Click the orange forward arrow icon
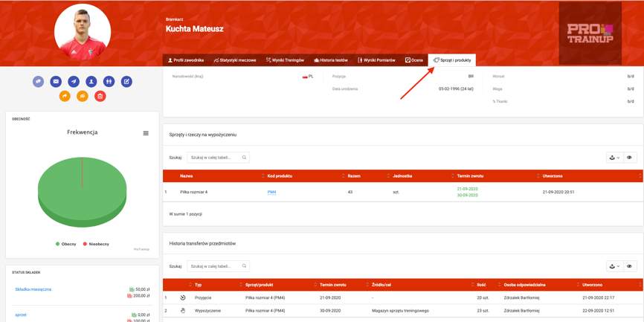This screenshot has height=322, width=644. [x=65, y=96]
